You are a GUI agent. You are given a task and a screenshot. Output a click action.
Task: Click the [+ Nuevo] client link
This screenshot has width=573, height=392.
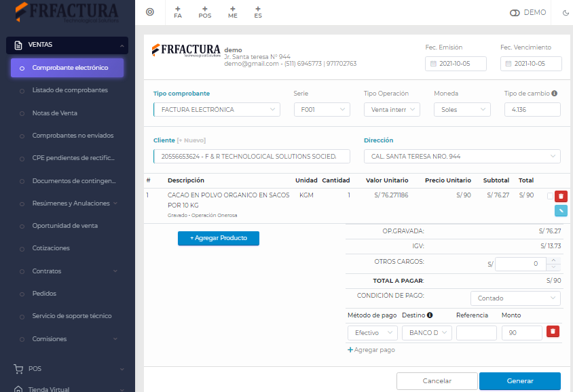point(191,140)
